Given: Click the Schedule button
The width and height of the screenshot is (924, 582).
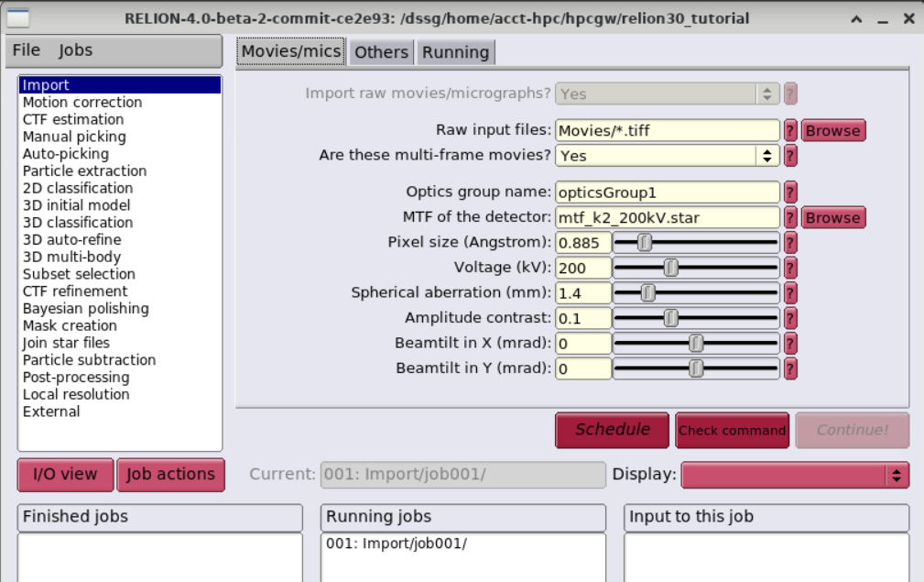Looking at the screenshot, I should 612,430.
